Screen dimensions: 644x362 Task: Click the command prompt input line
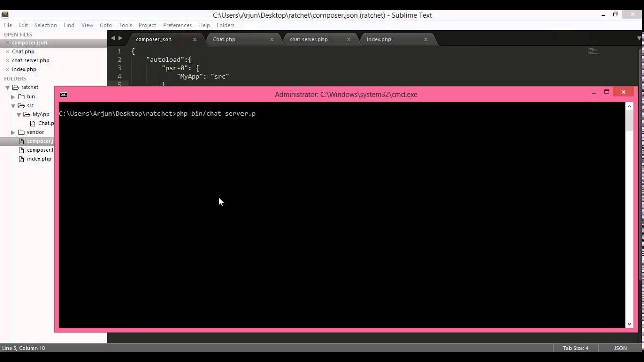click(x=157, y=114)
